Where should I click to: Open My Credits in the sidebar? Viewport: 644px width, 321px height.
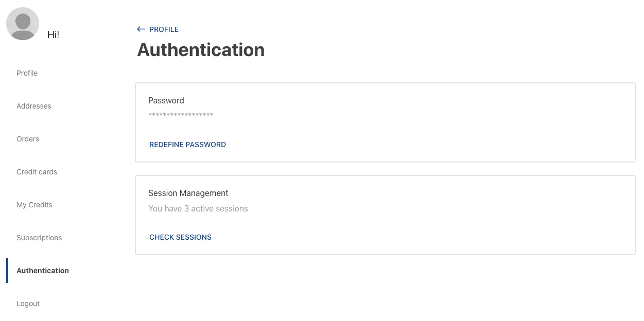pos(34,205)
